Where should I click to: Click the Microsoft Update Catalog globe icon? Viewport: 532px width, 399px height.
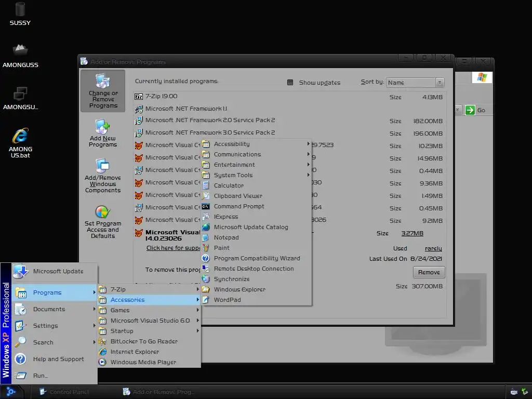[206, 227]
